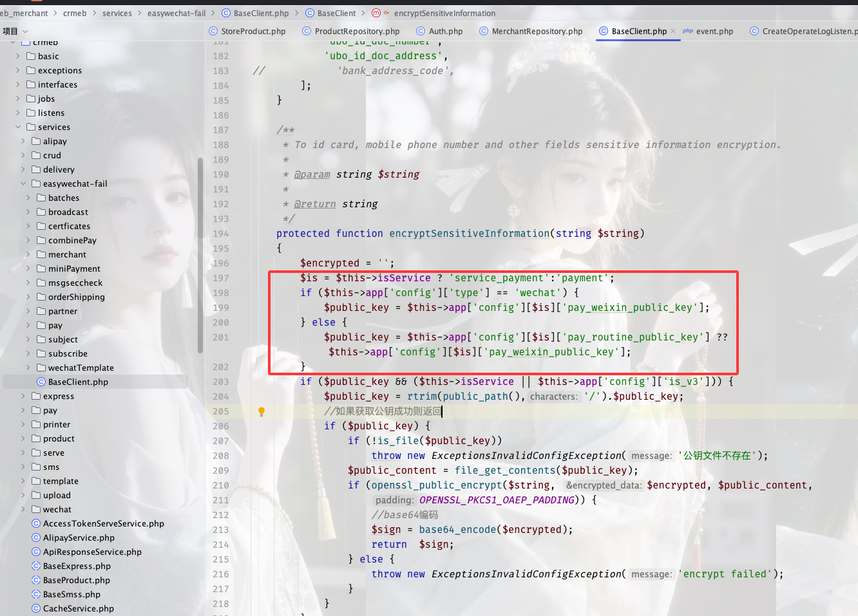This screenshot has width=858, height=616.
Task: Select the printer folder
Action: [x=57, y=424]
